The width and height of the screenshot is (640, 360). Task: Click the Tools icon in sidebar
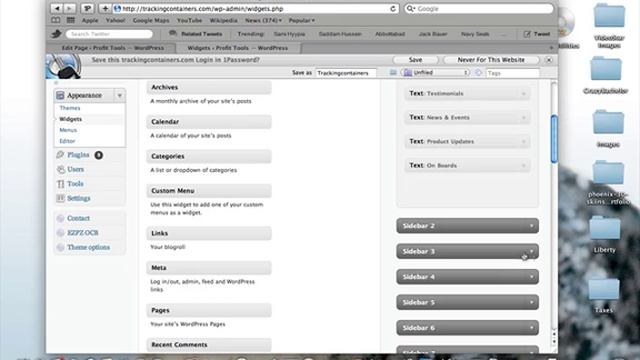coord(60,184)
